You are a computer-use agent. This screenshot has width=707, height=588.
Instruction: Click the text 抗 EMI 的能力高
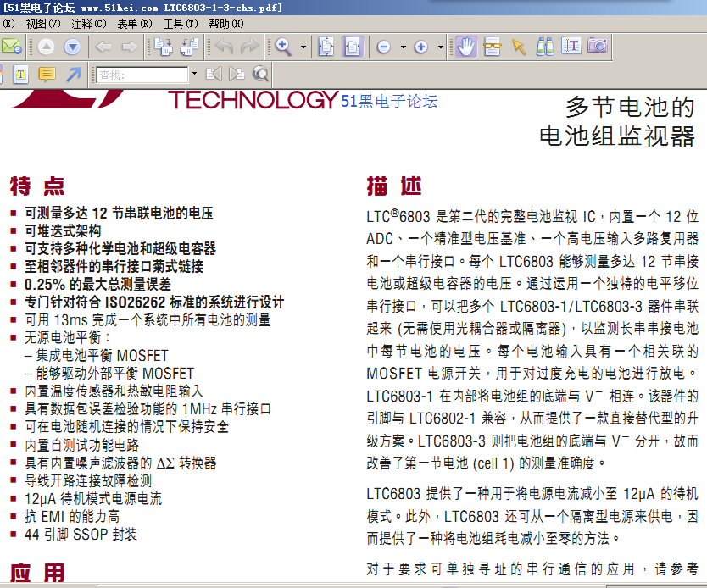pyautogui.click(x=72, y=516)
